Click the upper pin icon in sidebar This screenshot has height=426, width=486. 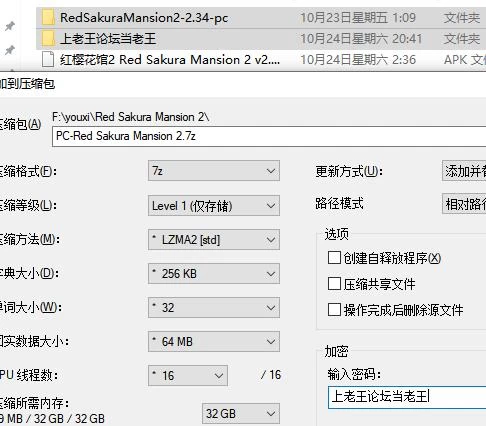tap(10, 26)
